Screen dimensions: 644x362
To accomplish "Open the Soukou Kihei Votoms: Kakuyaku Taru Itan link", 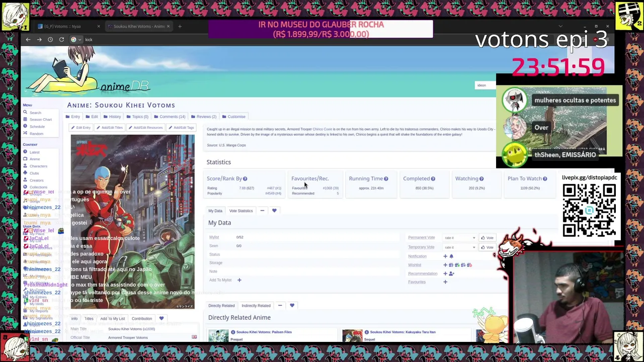I will [403, 332].
